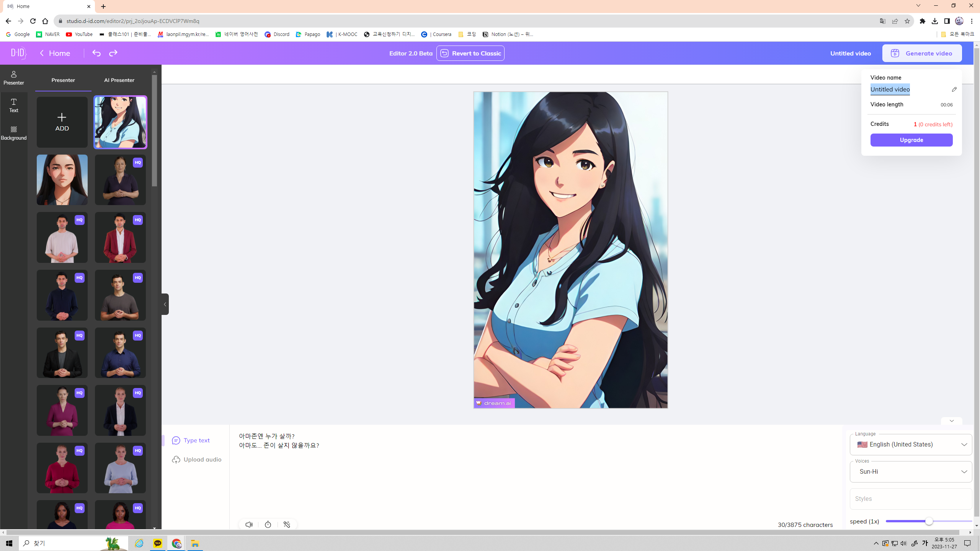Adjust the speed (1x) slider handle
The height and width of the screenshot is (551, 980).
[929, 521]
